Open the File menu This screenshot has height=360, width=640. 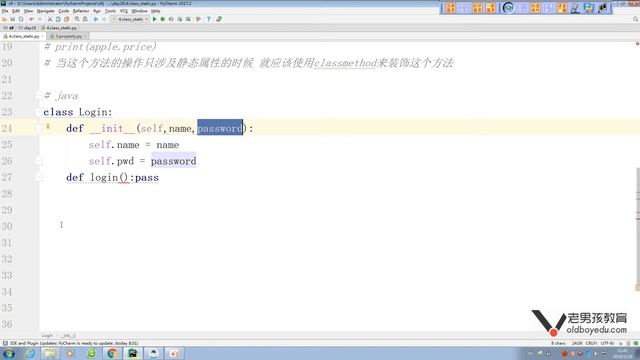click(x=5, y=11)
